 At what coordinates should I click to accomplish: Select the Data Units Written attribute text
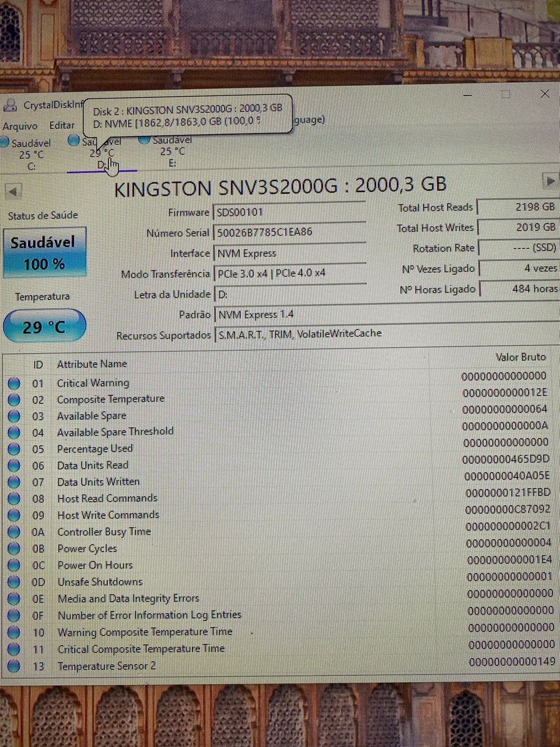pyautogui.click(x=99, y=482)
